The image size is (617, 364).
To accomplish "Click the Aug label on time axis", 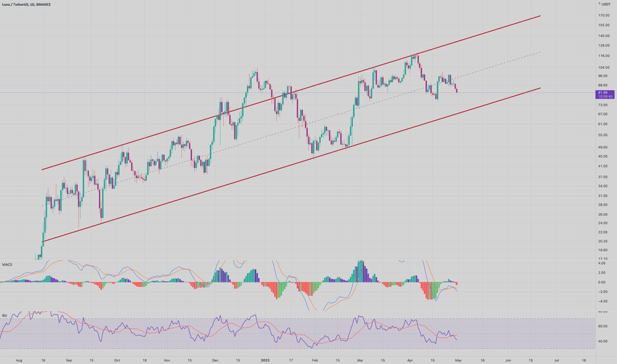I will coord(19,360).
